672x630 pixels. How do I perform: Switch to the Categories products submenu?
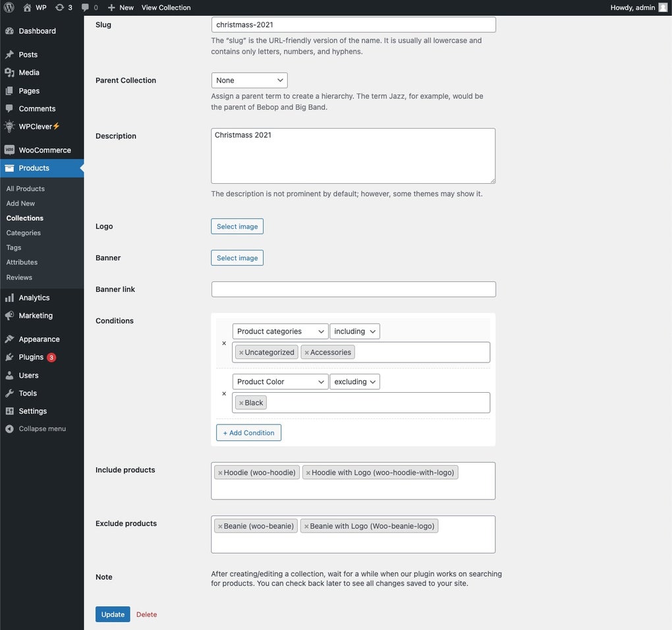24,232
